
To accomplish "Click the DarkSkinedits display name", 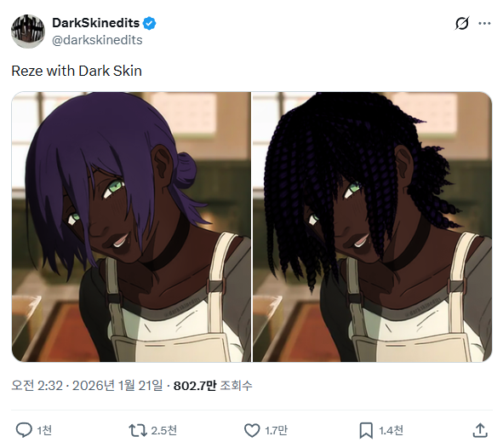I will 95,23.
